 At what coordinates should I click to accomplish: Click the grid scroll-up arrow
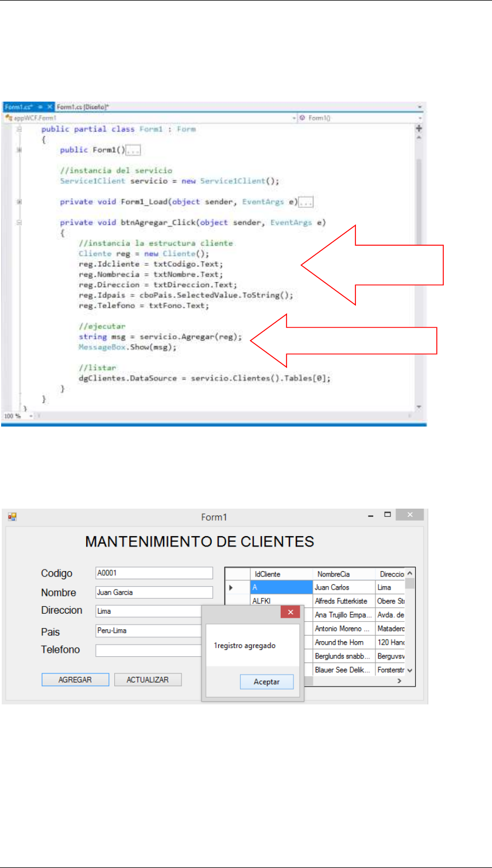click(409, 573)
